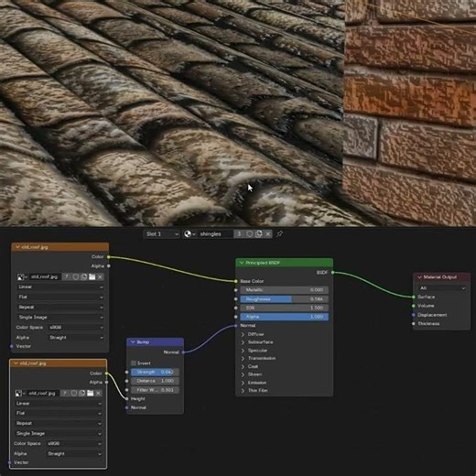Click new image icon in Bump Height texture node

click(x=81, y=394)
